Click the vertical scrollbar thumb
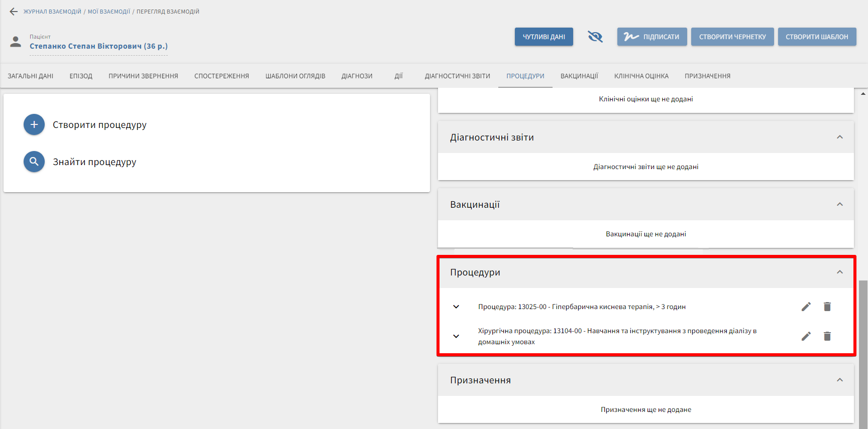 [863, 351]
